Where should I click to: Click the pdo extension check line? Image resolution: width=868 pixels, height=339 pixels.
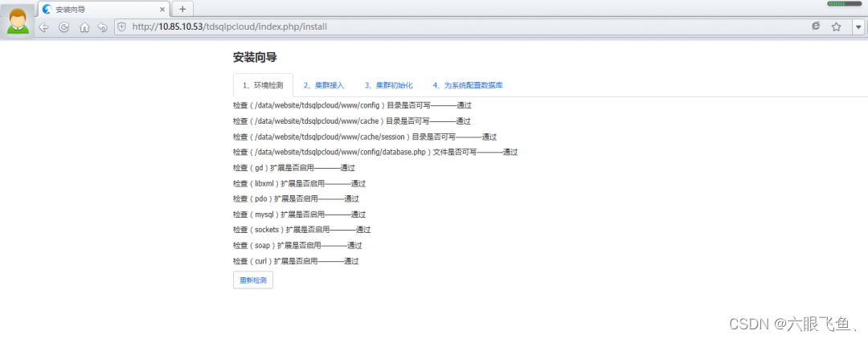coord(296,198)
